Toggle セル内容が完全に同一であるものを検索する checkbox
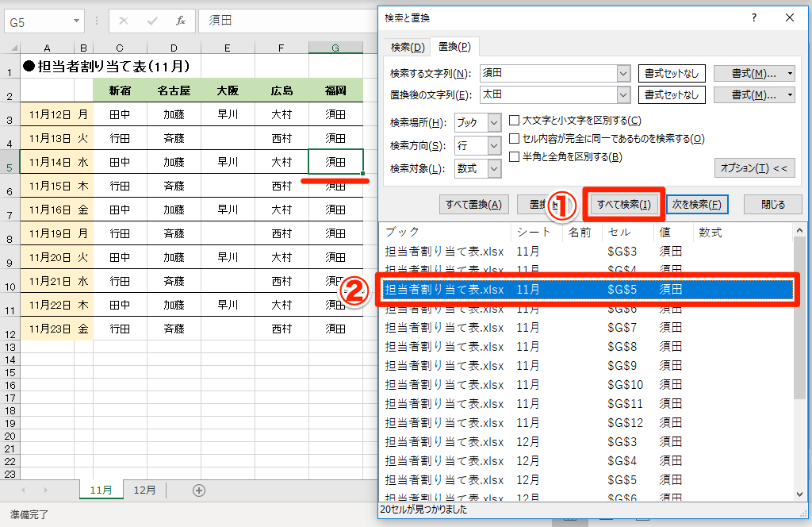 coord(514,138)
